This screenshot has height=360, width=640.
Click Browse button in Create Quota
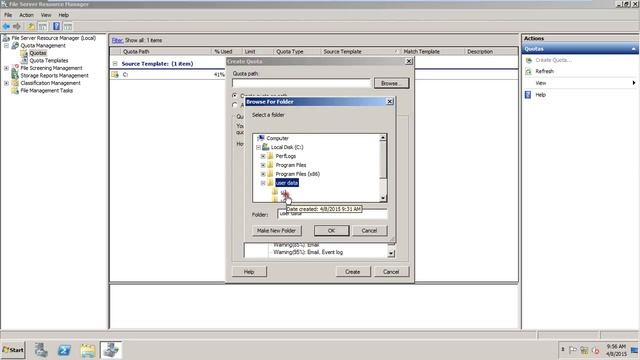point(391,83)
